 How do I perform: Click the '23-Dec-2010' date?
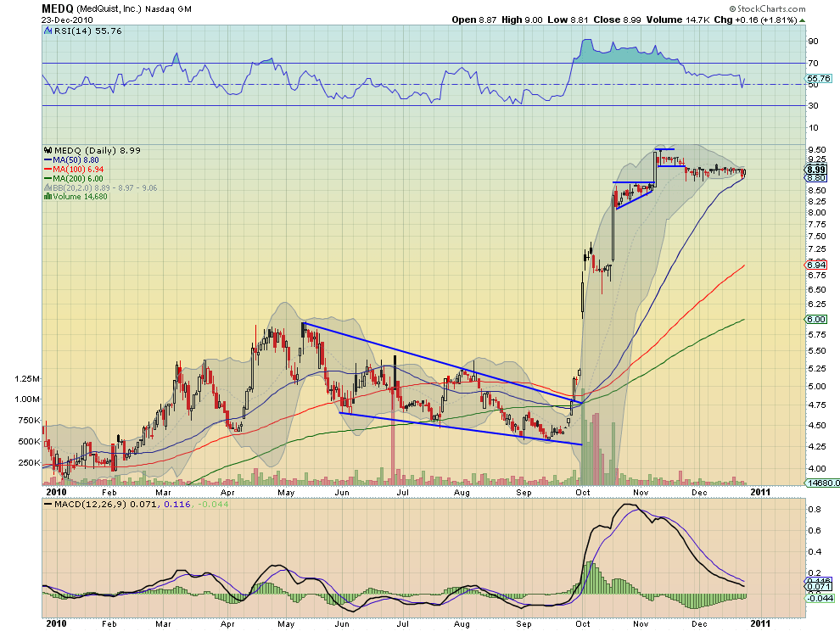click(x=68, y=20)
